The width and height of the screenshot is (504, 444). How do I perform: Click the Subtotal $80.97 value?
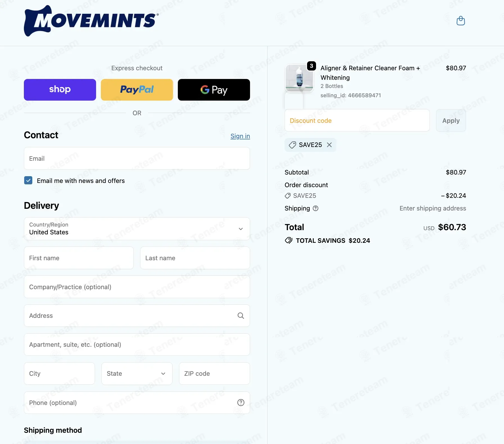[x=456, y=172]
